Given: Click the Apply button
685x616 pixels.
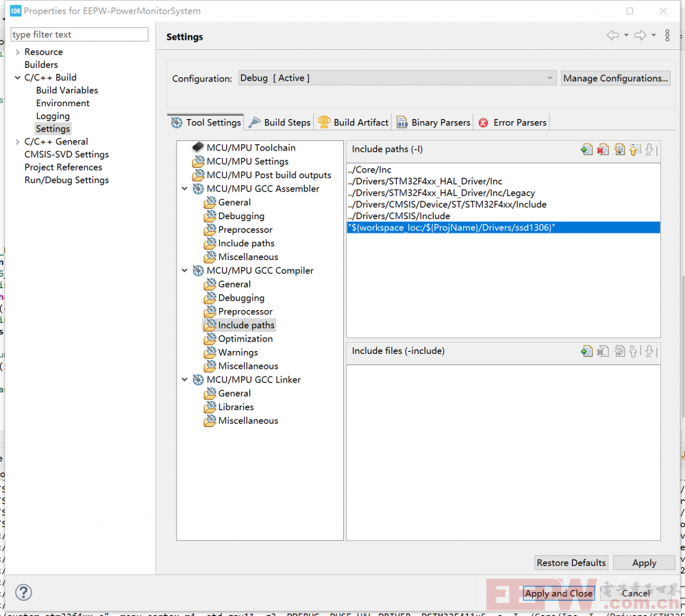Looking at the screenshot, I should 644,563.
